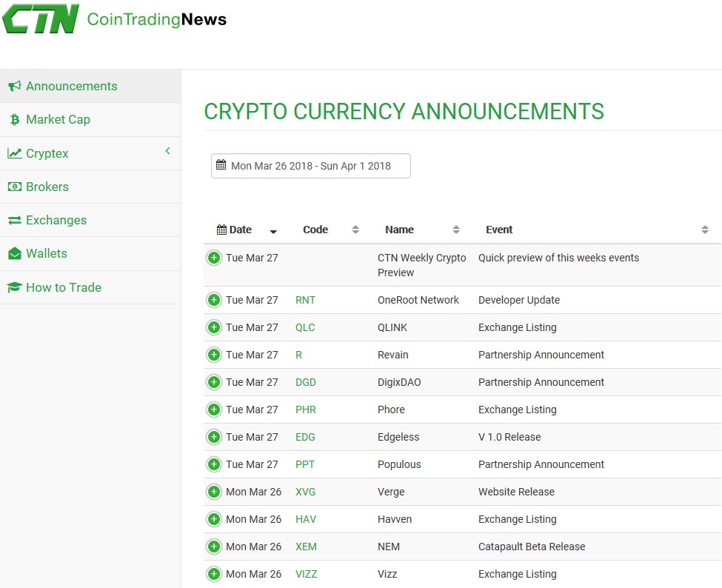The image size is (722, 588).
Task: Click 'V 1.0 Release' event text
Action: [x=509, y=437]
